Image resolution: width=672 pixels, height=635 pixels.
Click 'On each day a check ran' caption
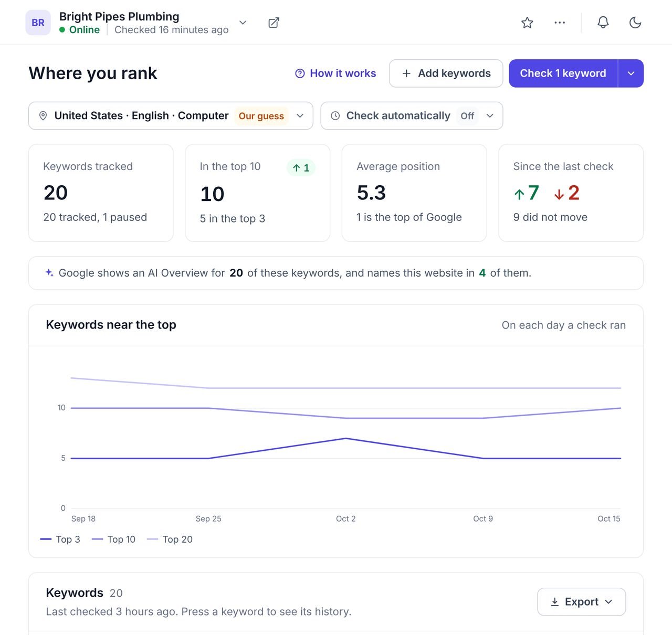(564, 325)
